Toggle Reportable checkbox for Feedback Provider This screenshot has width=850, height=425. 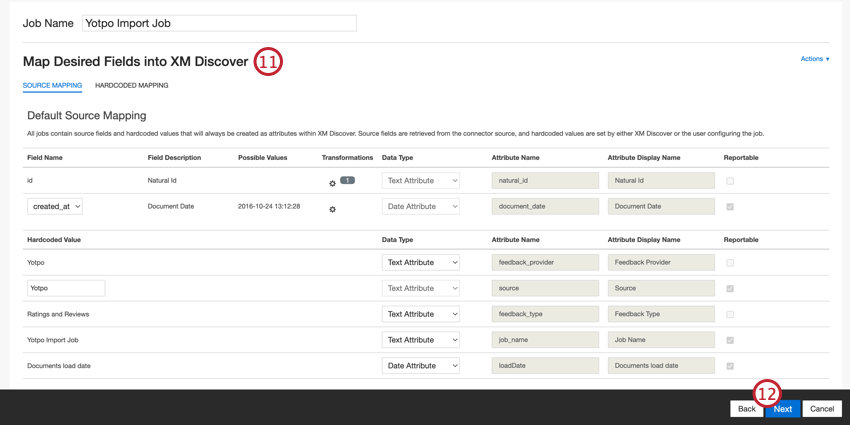pos(730,262)
